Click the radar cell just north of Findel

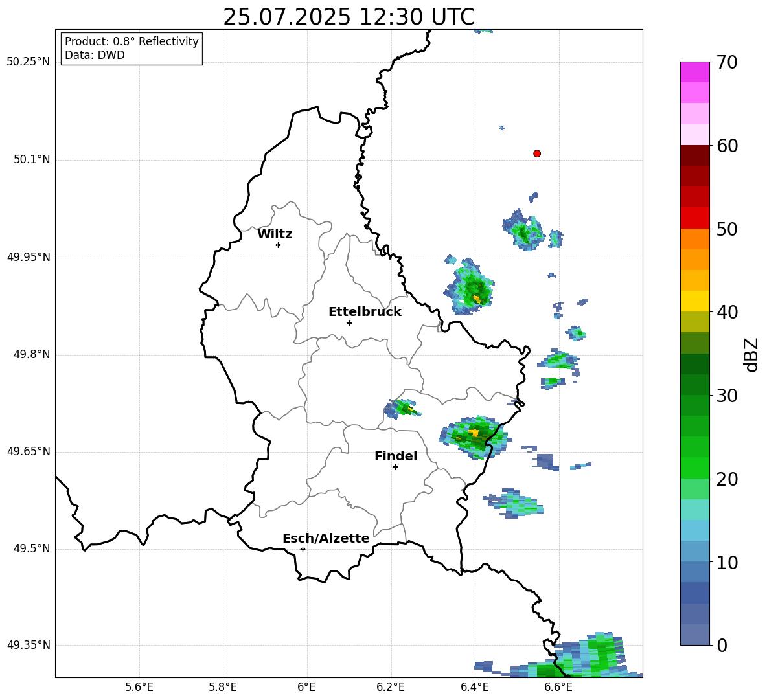402,409
